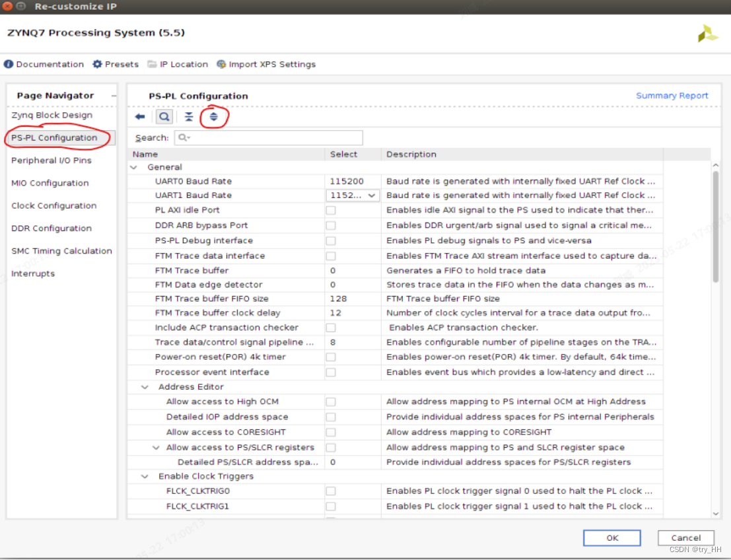Tick the FLCK_CLKTRIG1 checkbox

coord(331,507)
